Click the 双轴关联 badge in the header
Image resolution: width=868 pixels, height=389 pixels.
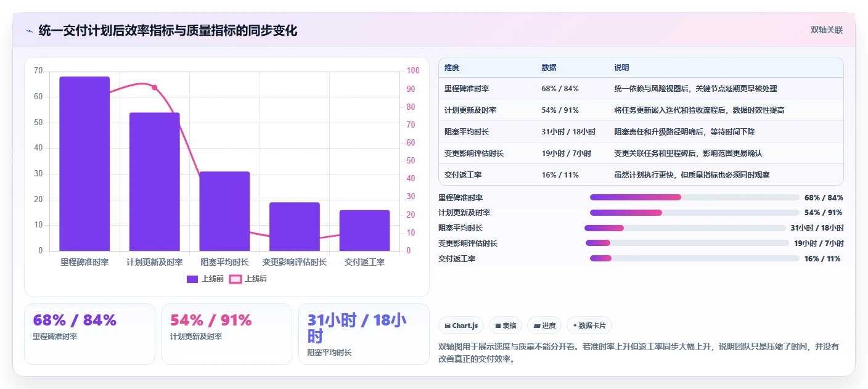pyautogui.click(x=826, y=30)
